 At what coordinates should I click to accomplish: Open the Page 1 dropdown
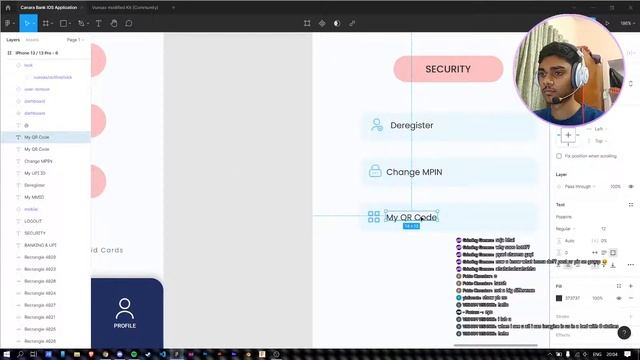click(75, 40)
